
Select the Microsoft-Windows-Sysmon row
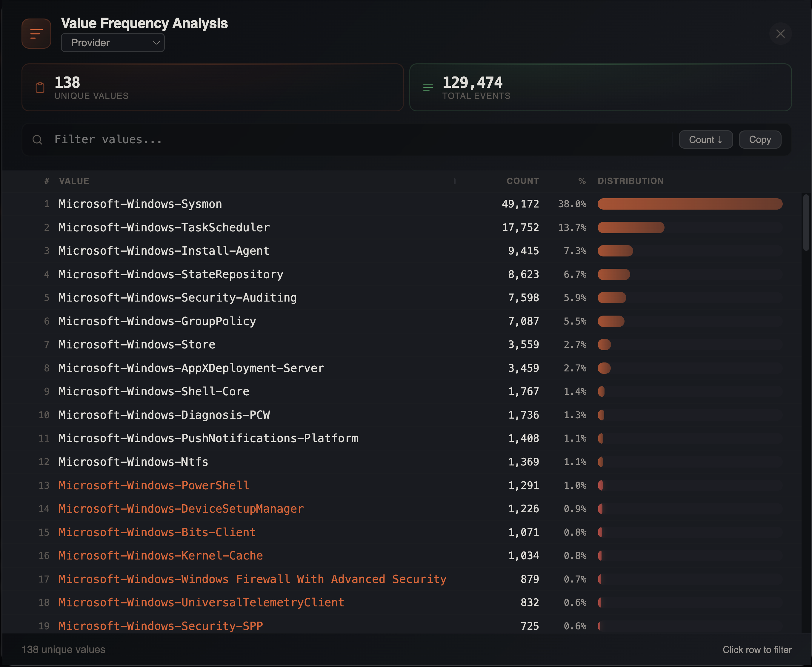pyautogui.click(x=140, y=204)
